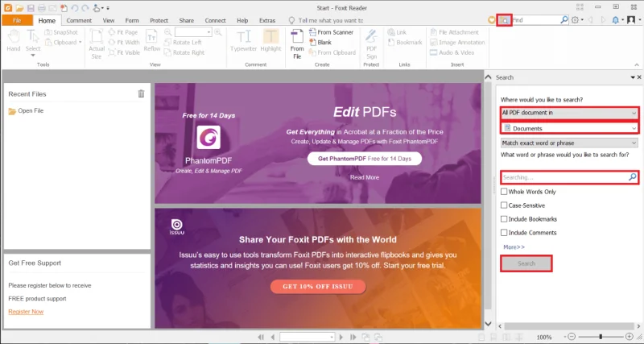
Task: Open the find settings gear dropdown
Action: [577, 20]
